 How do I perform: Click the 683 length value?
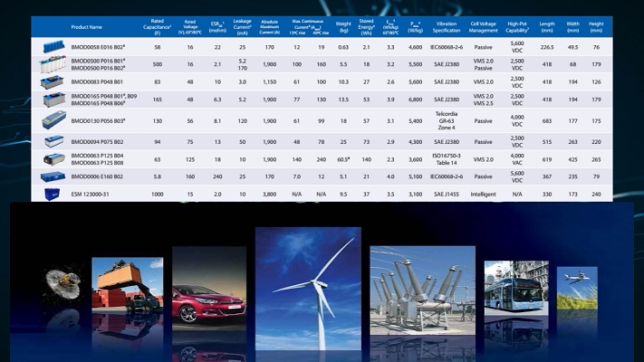pos(547,121)
